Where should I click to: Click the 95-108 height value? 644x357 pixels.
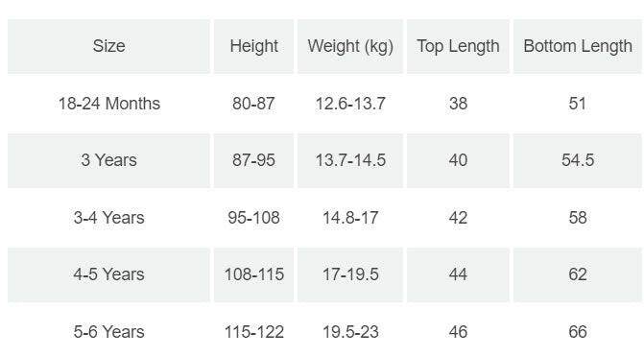click(253, 218)
